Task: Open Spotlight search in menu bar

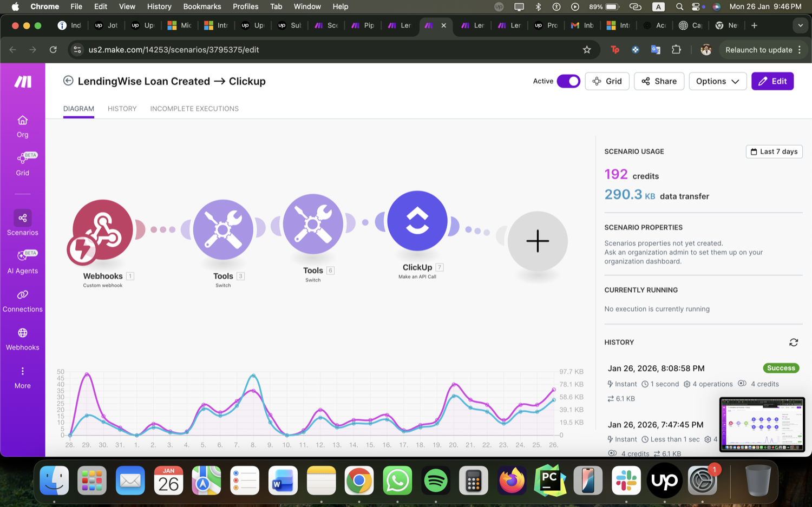Action: [679, 6]
